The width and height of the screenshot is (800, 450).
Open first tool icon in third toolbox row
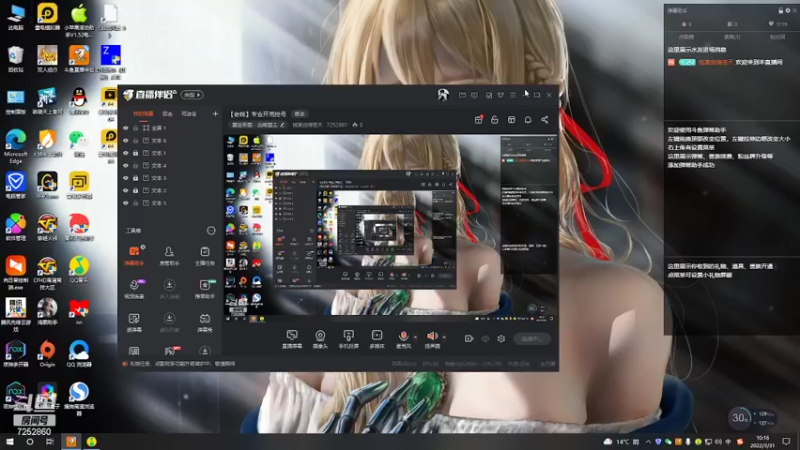coord(134,322)
